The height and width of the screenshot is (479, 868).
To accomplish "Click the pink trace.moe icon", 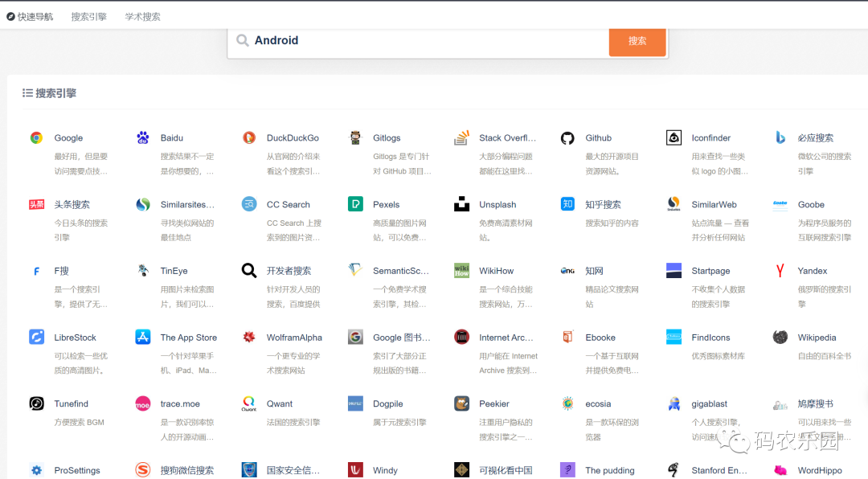I will point(143,403).
